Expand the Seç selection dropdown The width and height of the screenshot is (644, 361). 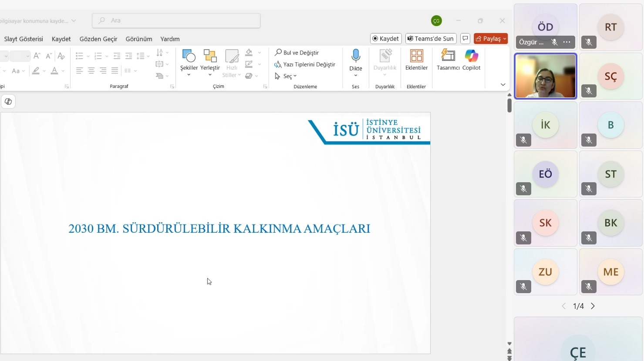(286, 76)
